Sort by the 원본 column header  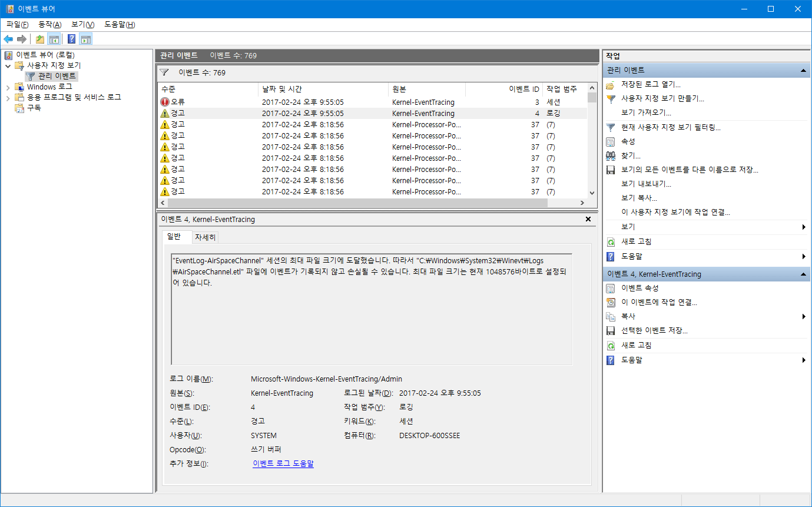(x=427, y=90)
